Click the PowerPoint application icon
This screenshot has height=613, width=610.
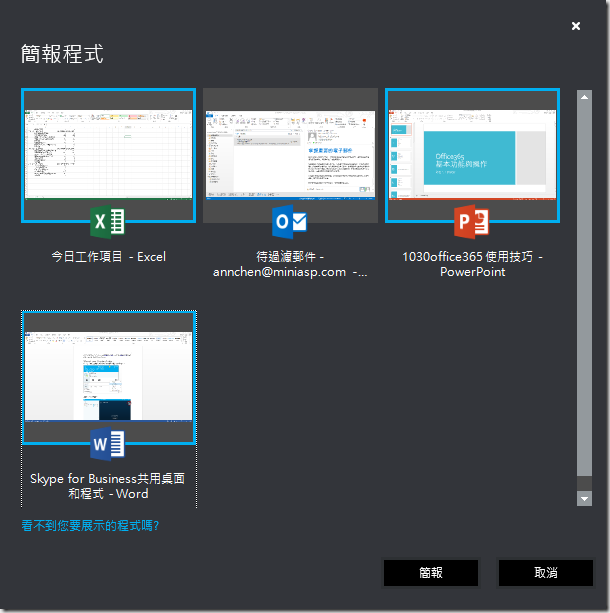coord(471,222)
